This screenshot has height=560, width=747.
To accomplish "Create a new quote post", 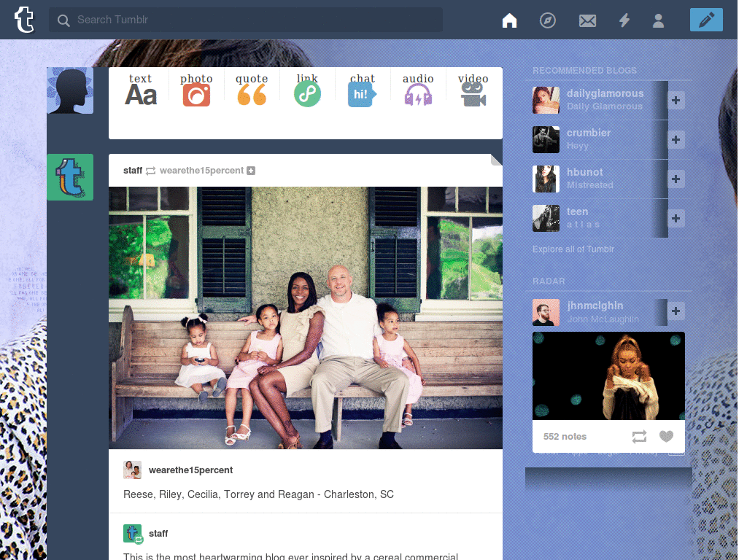I will point(252,90).
